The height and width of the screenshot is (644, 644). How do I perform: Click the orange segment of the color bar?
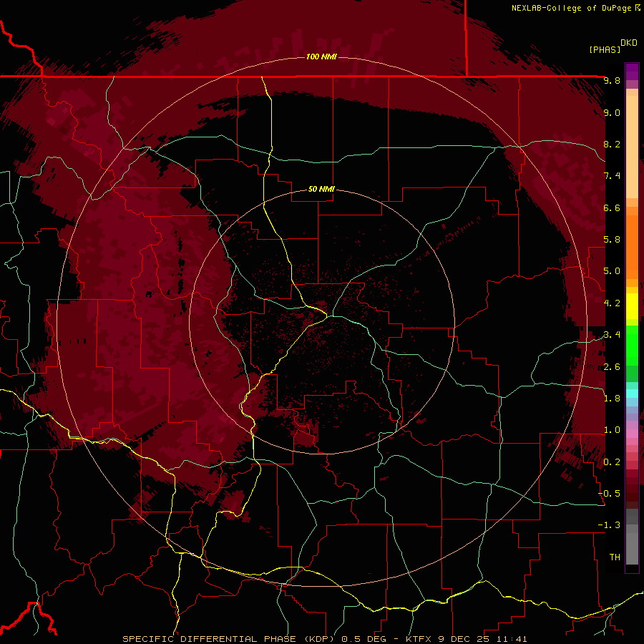click(x=632, y=246)
